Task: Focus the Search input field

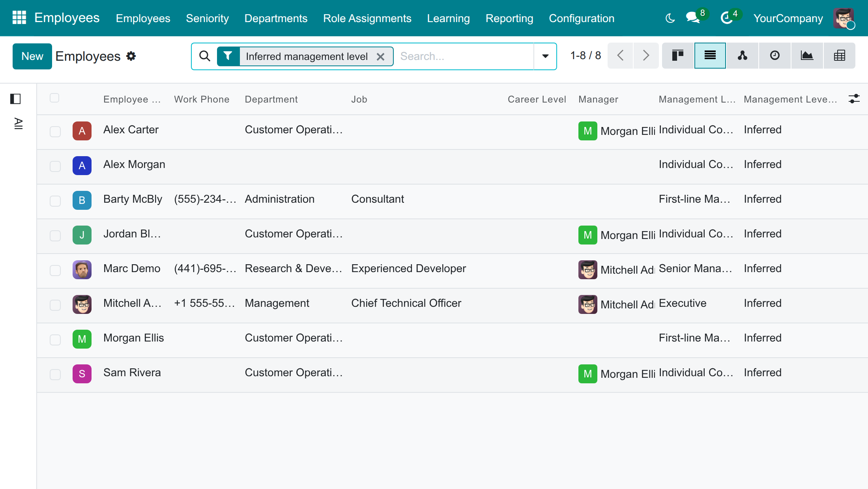Action: (x=465, y=56)
